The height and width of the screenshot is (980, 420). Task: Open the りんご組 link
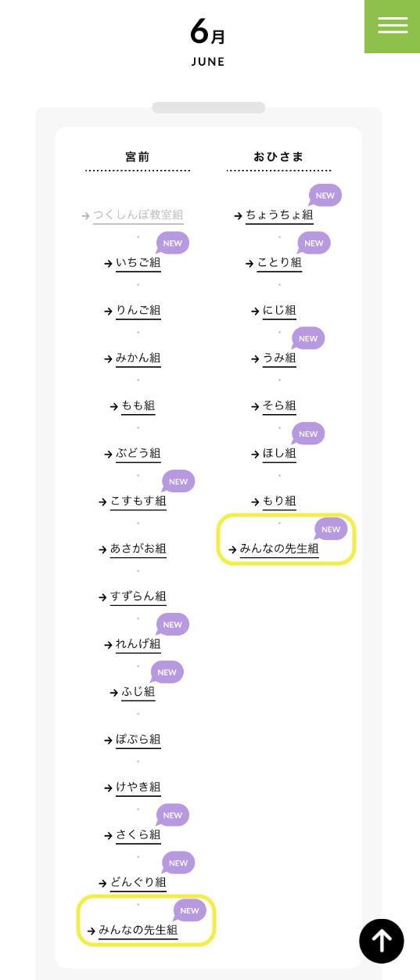[x=138, y=311]
